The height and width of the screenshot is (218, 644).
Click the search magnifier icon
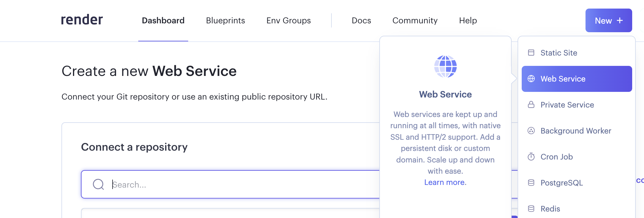point(98,184)
